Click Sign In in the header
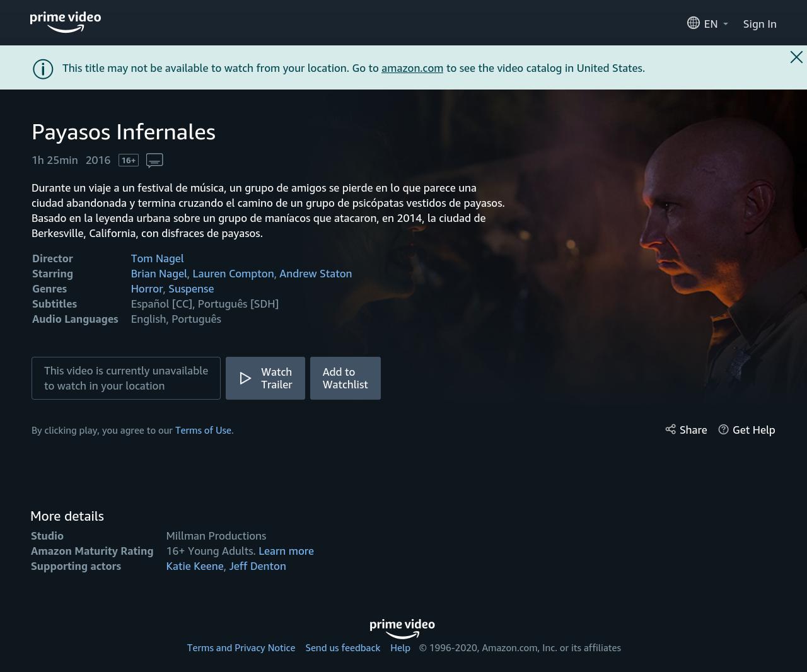The width and height of the screenshot is (807, 672). pos(759,24)
